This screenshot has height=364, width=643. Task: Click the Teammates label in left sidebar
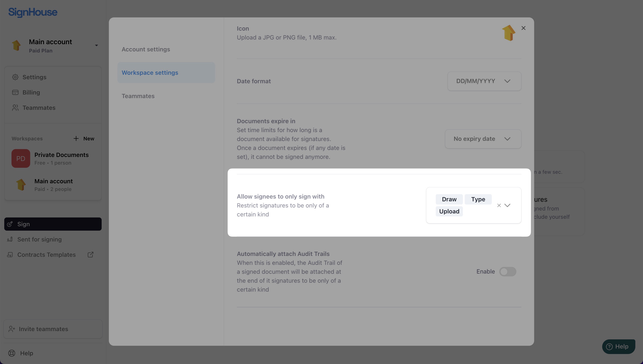[x=39, y=108]
